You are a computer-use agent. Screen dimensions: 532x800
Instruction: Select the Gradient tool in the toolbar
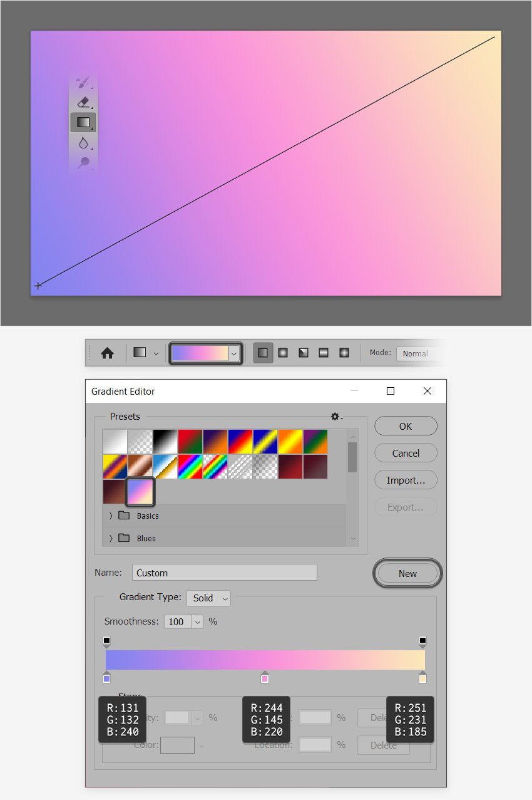(83, 122)
